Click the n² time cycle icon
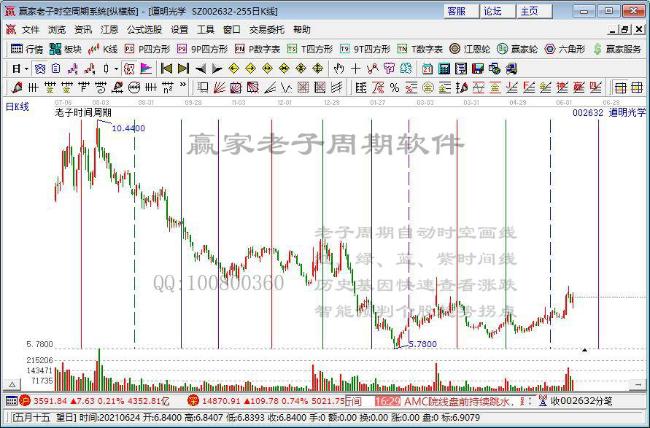Viewport: 650px width, 428px height. 167,88
